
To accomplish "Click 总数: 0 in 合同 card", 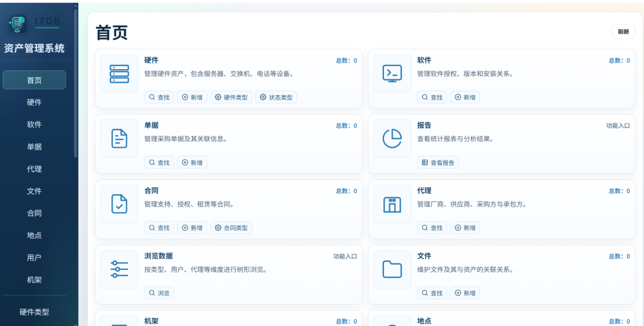I will pos(346,191).
